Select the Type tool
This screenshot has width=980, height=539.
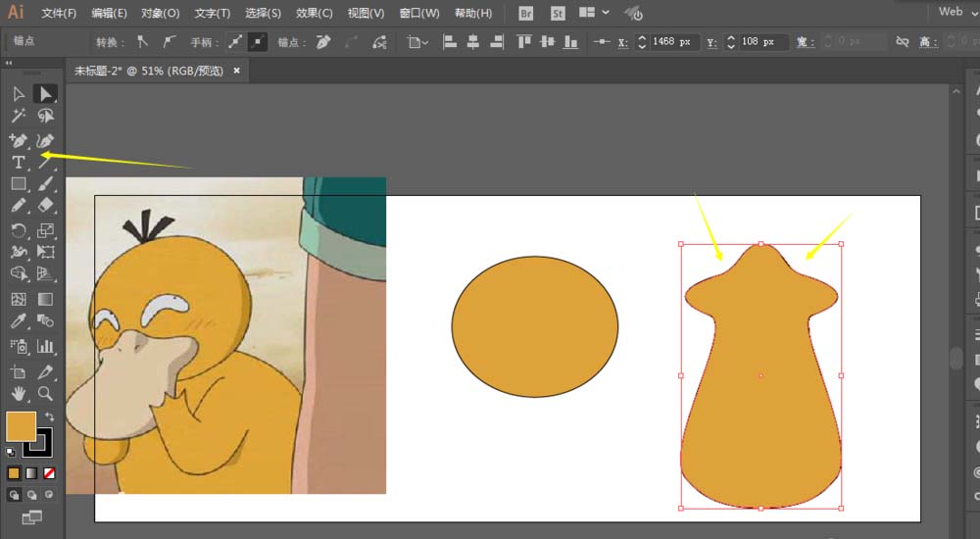click(x=18, y=163)
